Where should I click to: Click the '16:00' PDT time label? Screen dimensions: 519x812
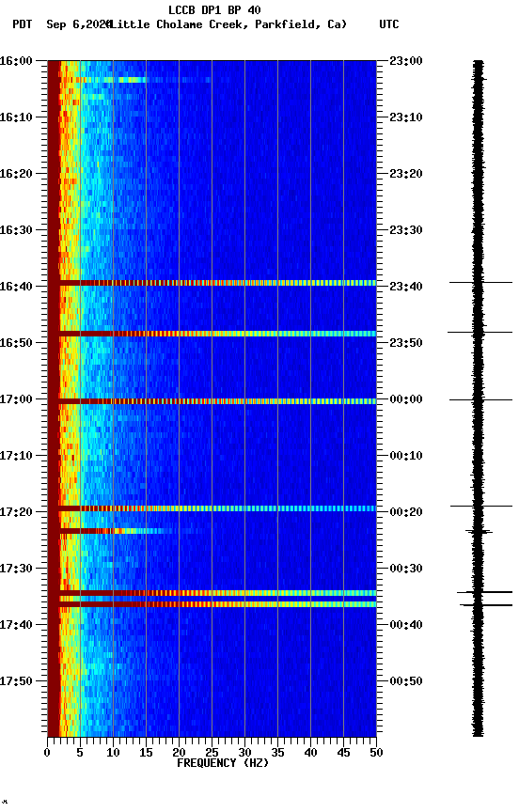point(16,61)
